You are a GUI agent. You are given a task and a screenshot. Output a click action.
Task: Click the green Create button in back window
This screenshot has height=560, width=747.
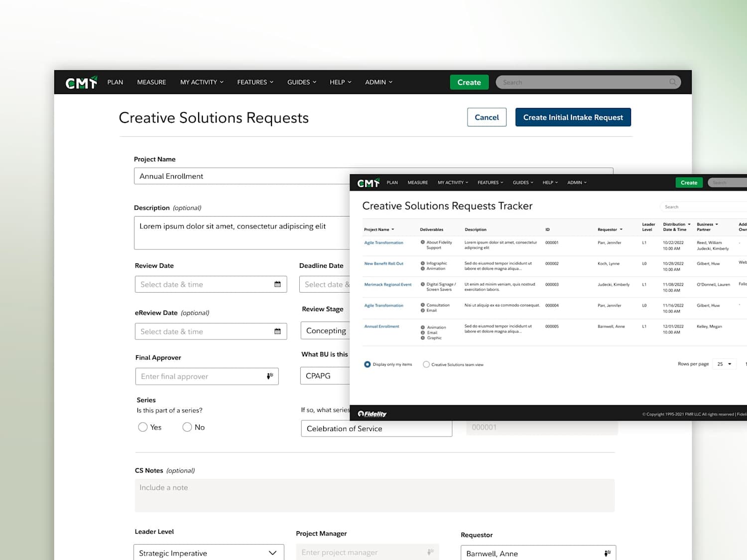coord(469,82)
